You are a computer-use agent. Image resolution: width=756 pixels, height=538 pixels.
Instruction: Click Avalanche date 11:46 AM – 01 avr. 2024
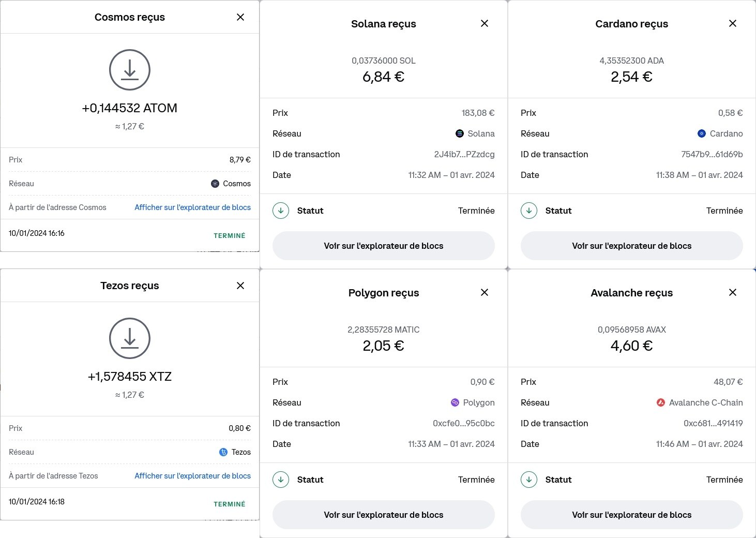(x=700, y=444)
